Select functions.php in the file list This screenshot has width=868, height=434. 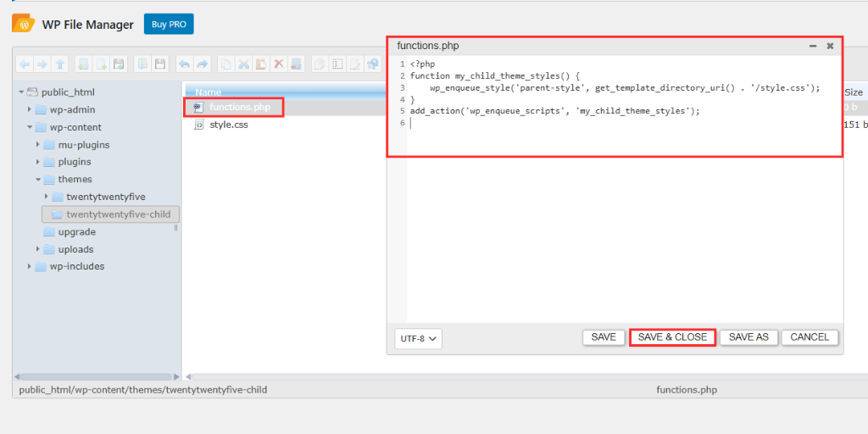(x=240, y=107)
